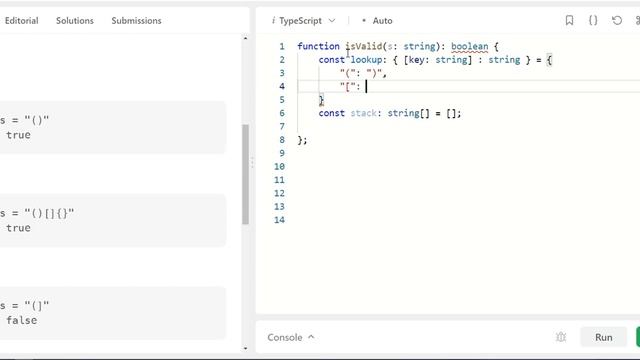Click the "string[]" type on line 6
Image resolution: width=640 pixels, height=360 pixels.
(x=408, y=113)
